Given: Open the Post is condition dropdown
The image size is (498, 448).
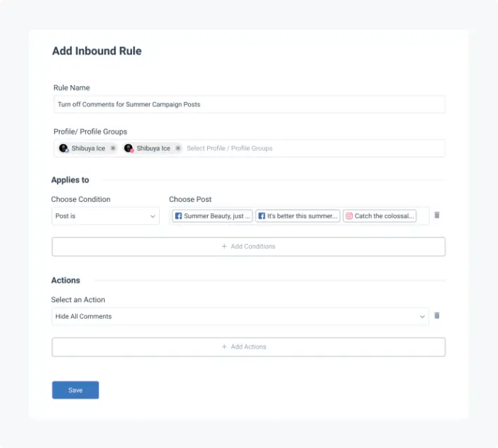Looking at the screenshot, I should coord(106,216).
